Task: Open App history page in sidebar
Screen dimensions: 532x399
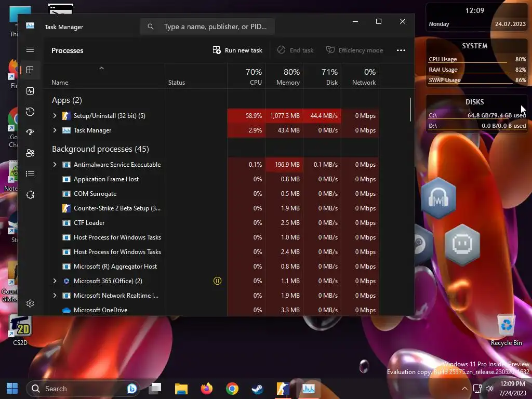Action: pos(30,112)
